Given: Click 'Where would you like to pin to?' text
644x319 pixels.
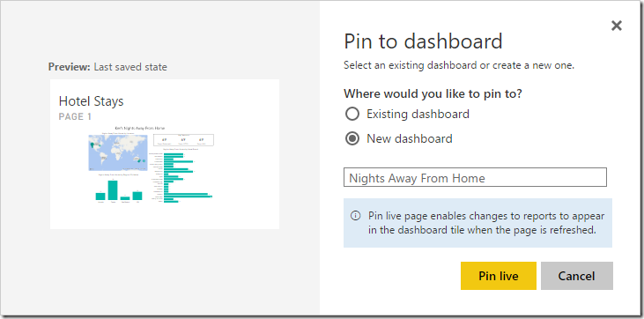Looking at the screenshot, I should (433, 93).
